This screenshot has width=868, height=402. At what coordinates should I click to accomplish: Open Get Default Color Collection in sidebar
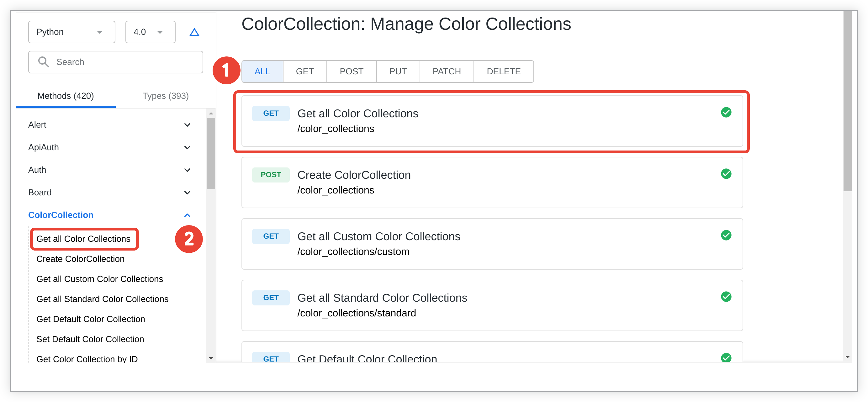click(x=90, y=319)
